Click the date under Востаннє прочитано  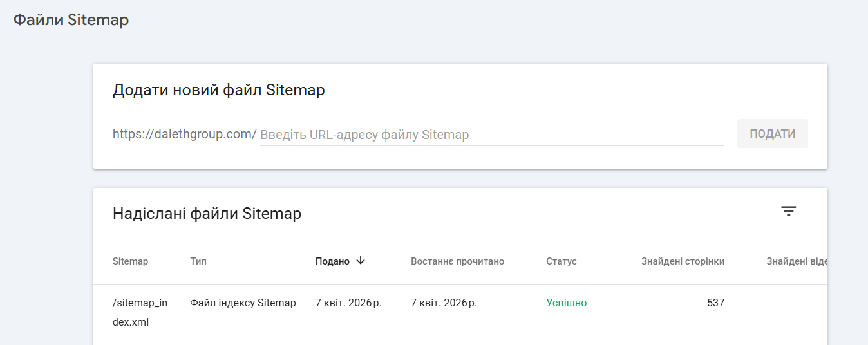click(x=444, y=303)
